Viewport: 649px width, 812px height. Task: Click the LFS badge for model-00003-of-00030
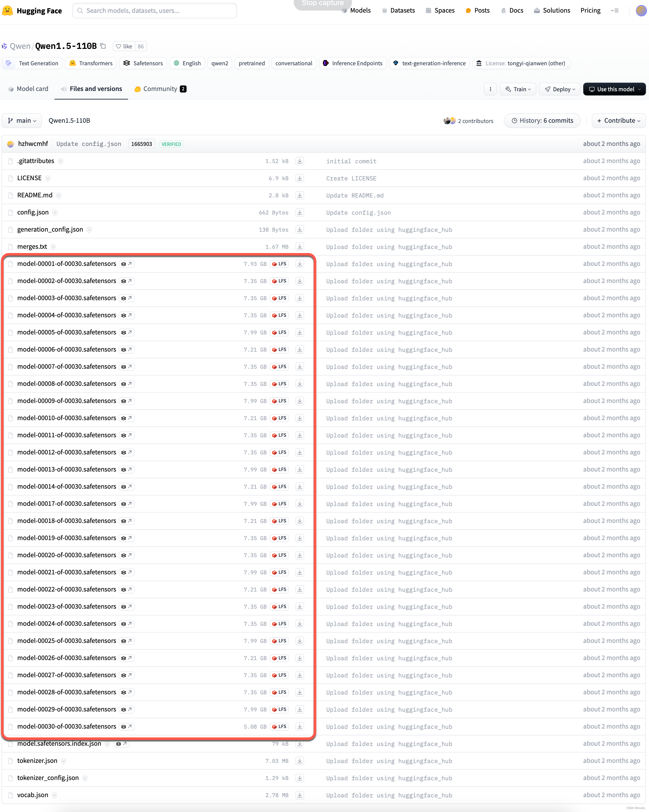[279, 298]
